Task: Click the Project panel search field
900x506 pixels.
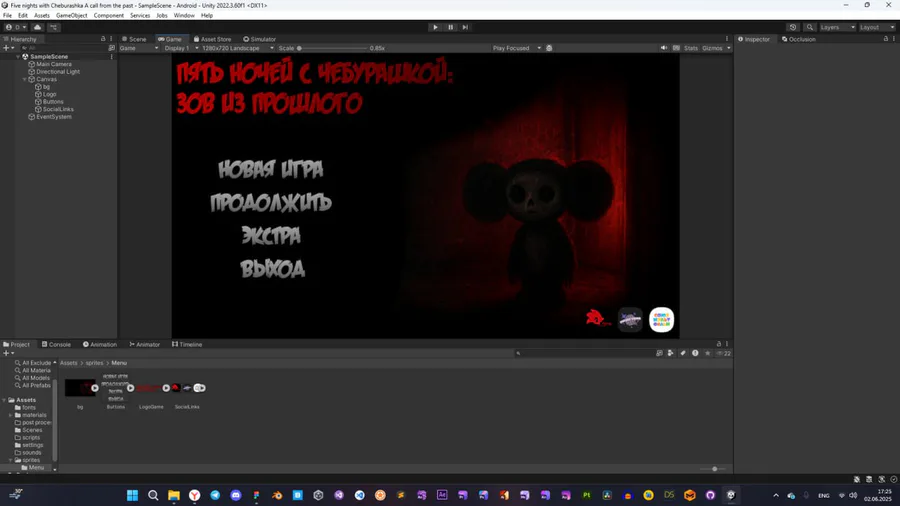Action: 583,353
